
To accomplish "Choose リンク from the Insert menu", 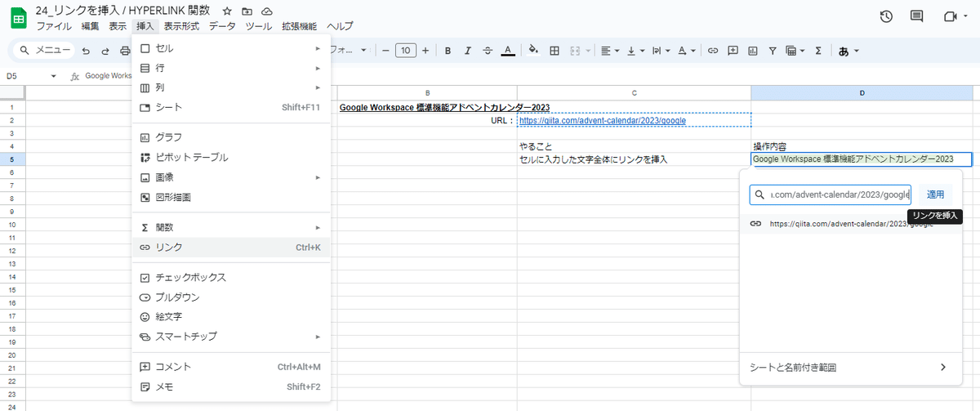I will coord(231,247).
